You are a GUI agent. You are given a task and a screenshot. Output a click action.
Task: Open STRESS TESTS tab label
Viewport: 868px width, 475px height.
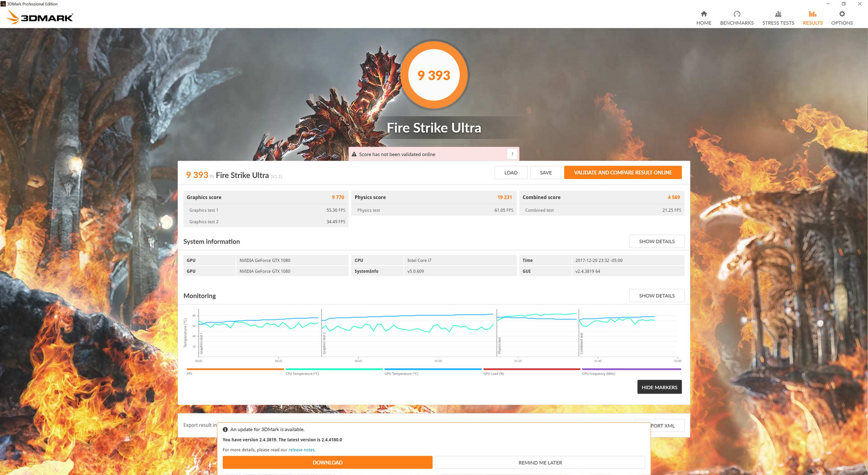coord(778,23)
